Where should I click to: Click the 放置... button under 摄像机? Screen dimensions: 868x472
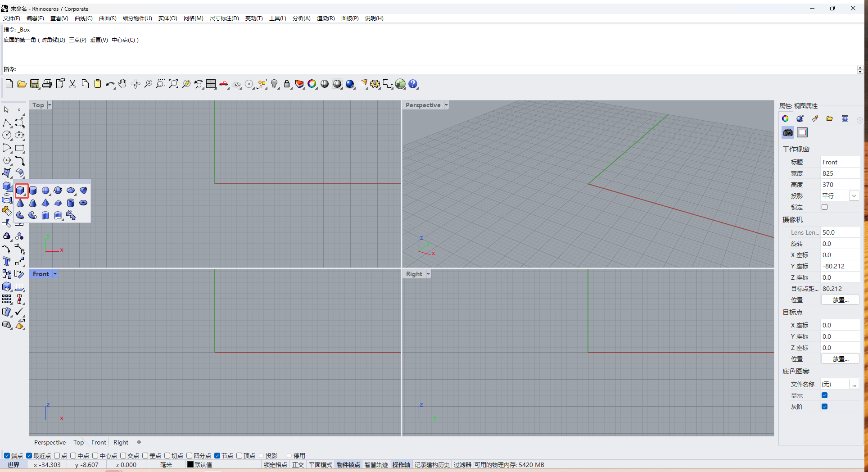(840, 300)
